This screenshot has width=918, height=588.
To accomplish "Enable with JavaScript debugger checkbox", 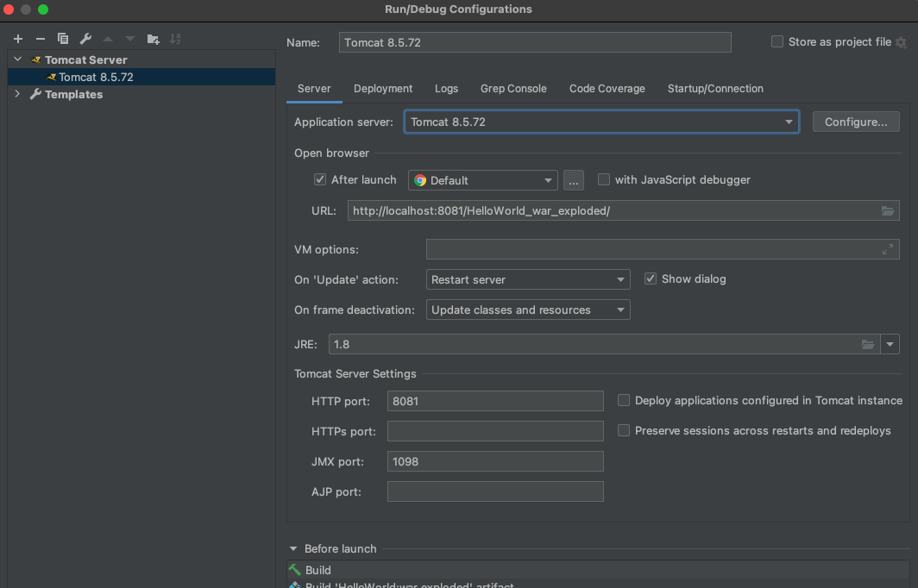I will [x=604, y=179].
